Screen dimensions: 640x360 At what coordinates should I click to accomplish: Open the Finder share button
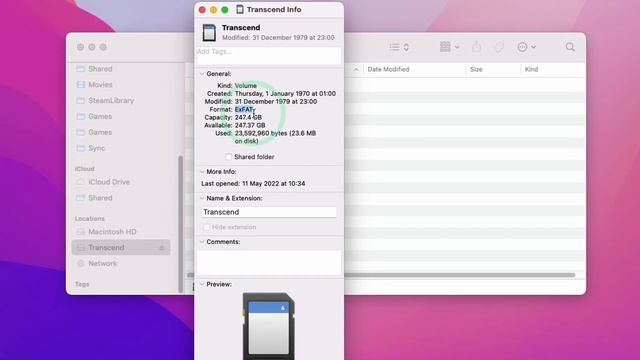tap(476, 47)
